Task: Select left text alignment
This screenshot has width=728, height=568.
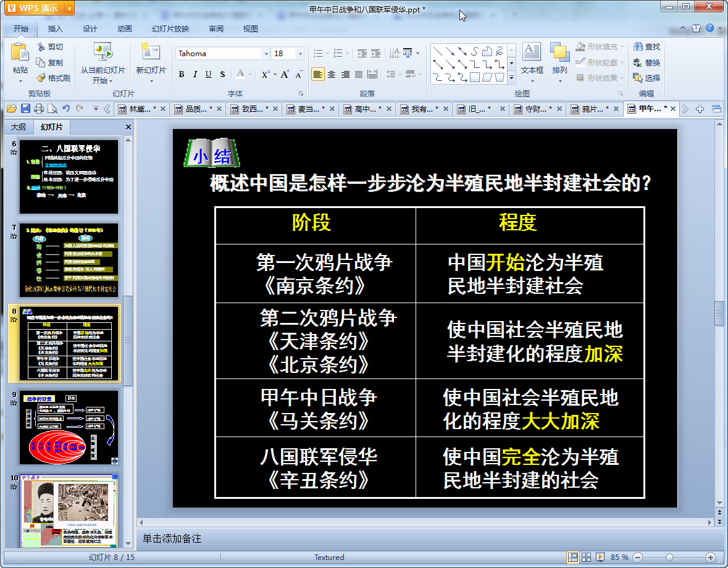Action: [317, 74]
